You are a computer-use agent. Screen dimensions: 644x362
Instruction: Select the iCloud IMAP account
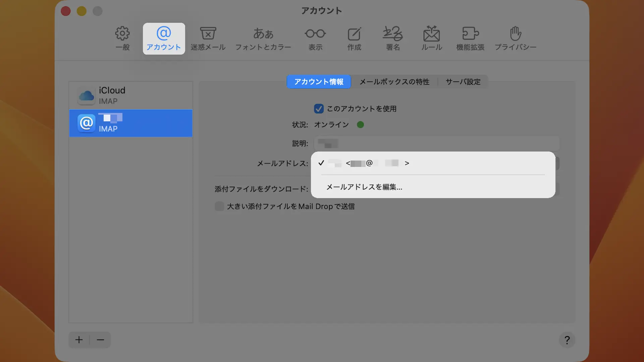[131, 96]
